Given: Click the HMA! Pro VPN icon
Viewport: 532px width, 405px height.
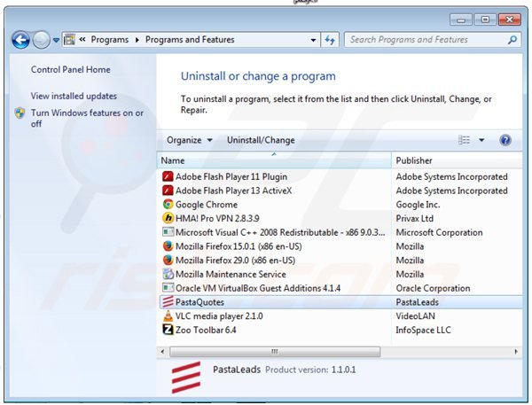Looking at the screenshot, I should (x=168, y=218).
